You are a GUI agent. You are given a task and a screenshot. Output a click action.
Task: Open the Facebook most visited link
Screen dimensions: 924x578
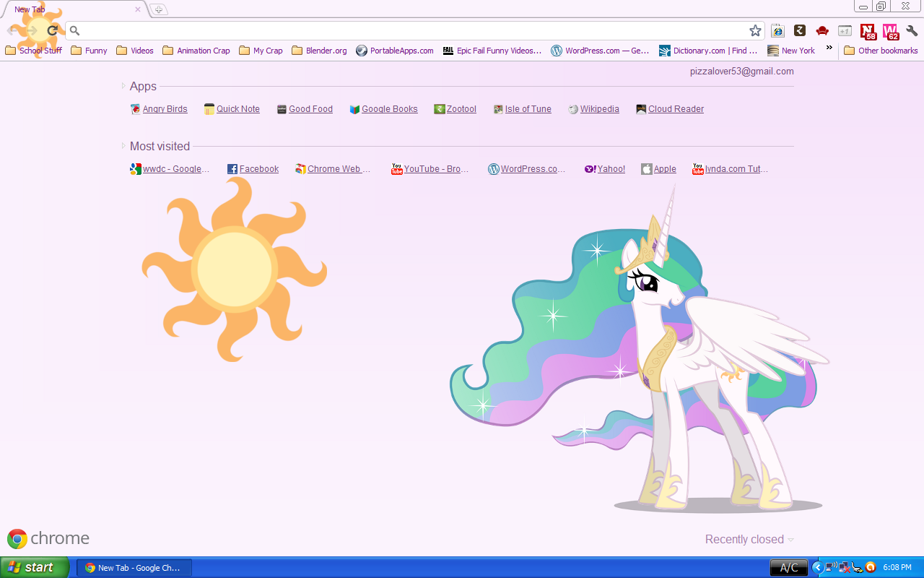253,169
